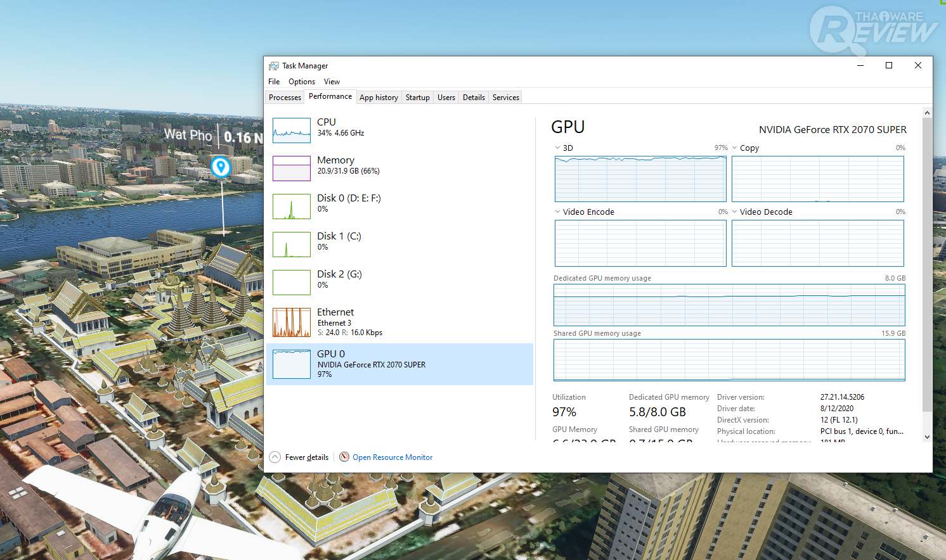Click the Resource Monitor icon
This screenshot has height=560, width=946.
tap(344, 457)
